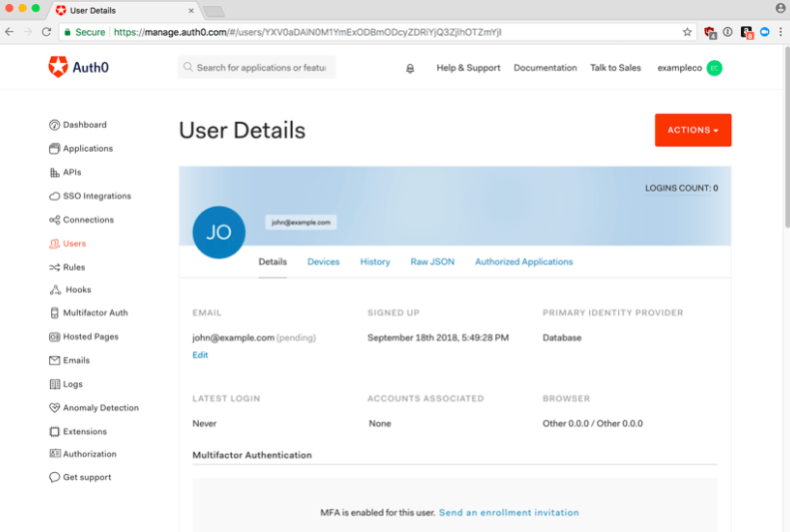790x532 pixels.
Task: Click Anomaly Detection label in sidebar
Action: 101,407
